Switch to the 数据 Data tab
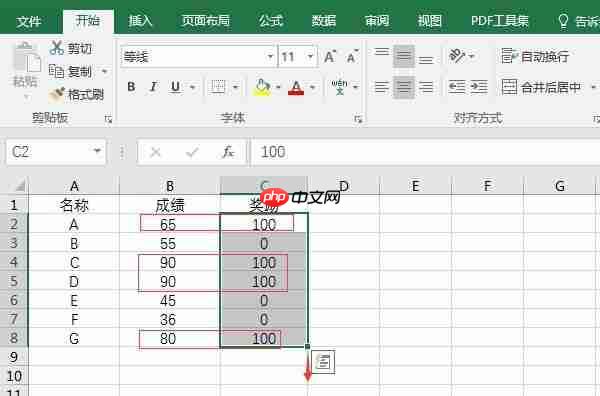 pos(323,21)
